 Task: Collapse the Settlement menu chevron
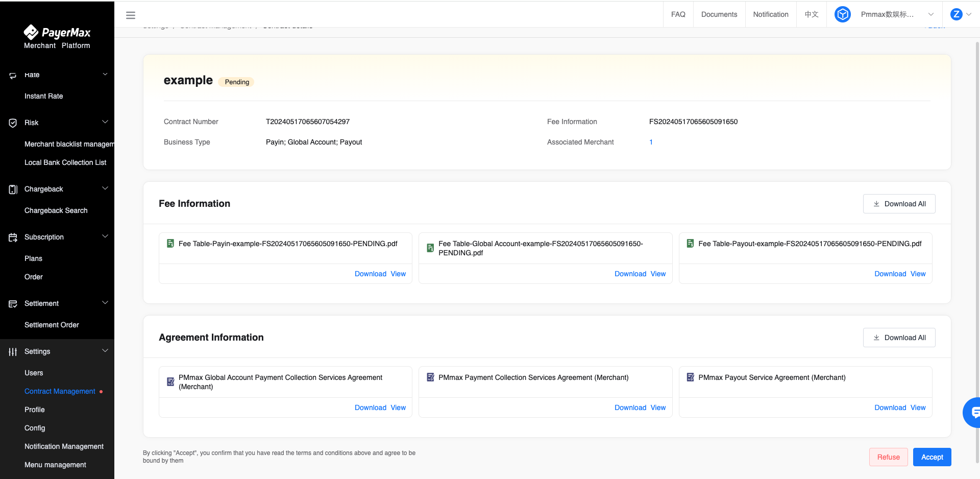point(105,303)
